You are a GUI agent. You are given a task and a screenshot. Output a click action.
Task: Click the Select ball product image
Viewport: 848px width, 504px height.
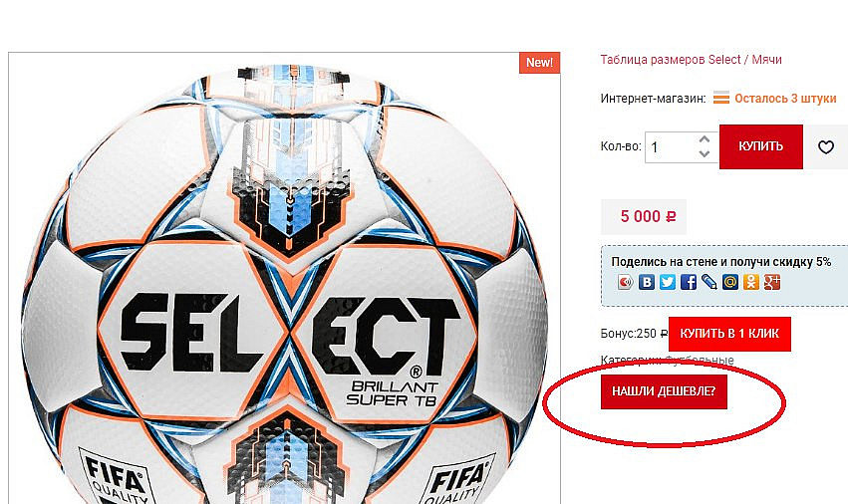click(284, 279)
